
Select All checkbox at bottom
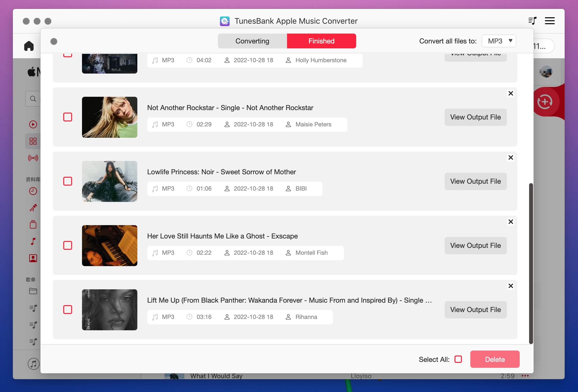coord(458,359)
